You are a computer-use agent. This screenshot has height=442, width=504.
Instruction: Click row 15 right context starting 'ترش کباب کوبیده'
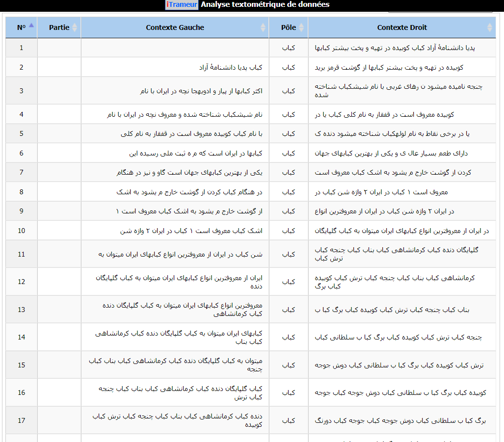pos(399,365)
